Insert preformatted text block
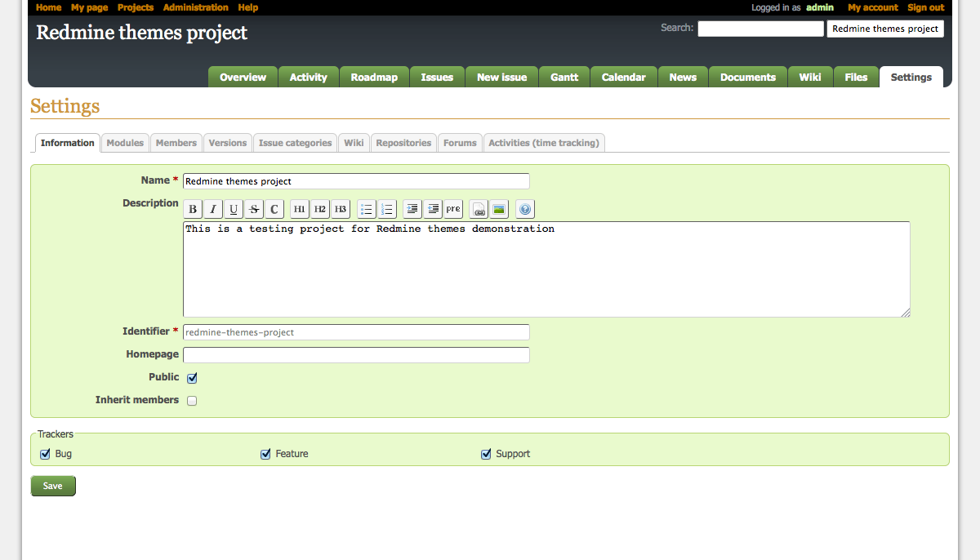Viewport: 980px width, 560px height. [453, 210]
